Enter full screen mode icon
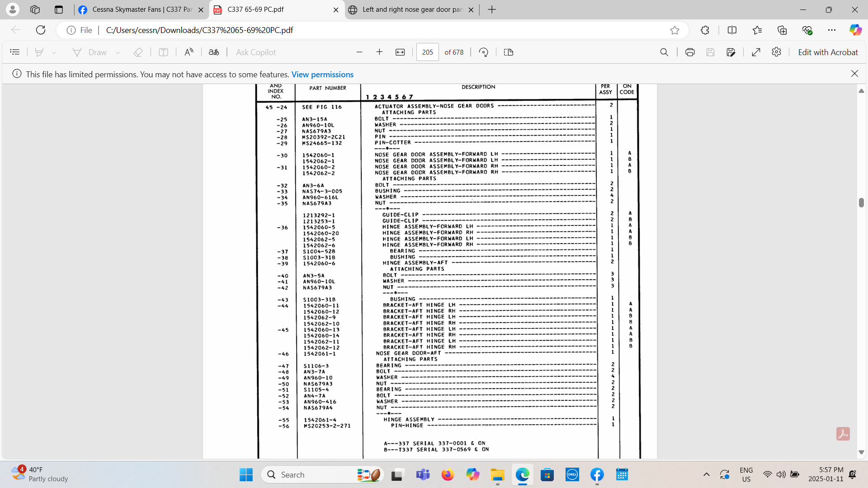The width and height of the screenshot is (868, 488). [756, 52]
